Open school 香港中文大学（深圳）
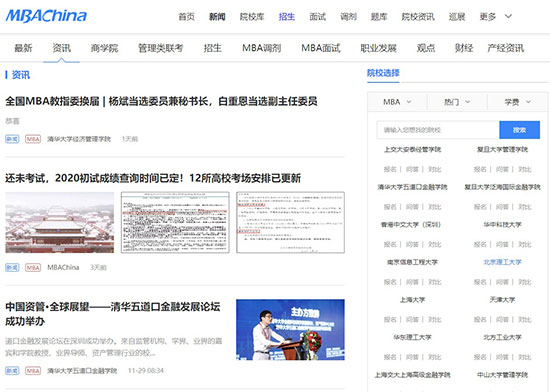 [411, 225]
